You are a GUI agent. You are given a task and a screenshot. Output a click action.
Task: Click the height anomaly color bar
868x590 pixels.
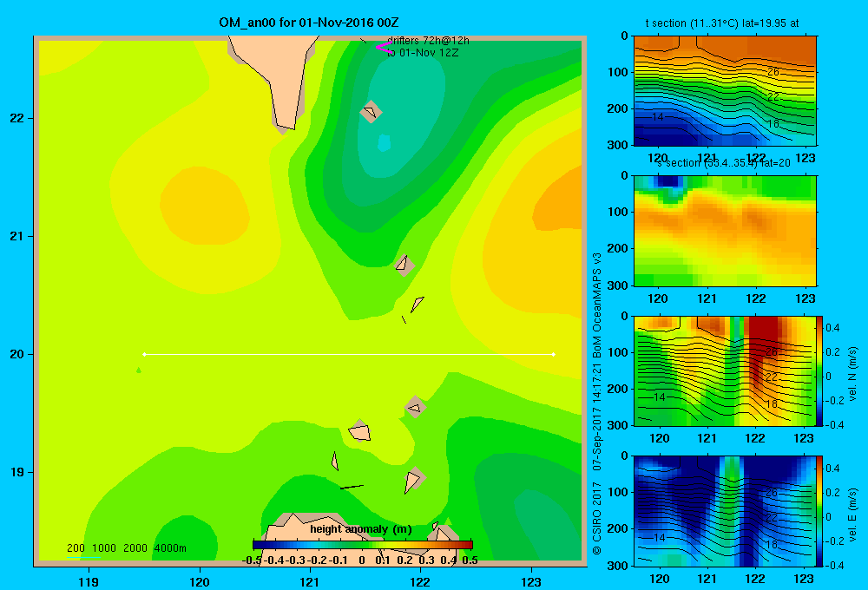pos(363,545)
